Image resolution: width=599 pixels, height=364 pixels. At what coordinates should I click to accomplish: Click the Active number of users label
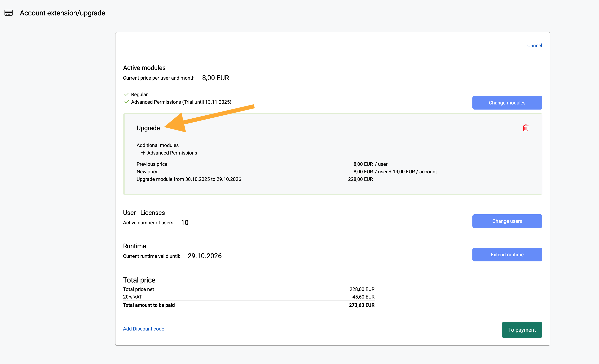pos(148,223)
